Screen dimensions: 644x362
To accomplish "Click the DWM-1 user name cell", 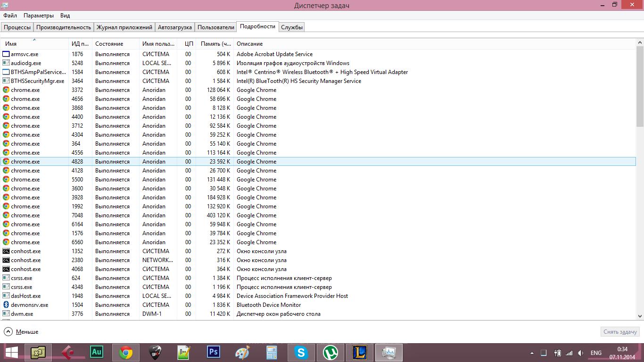I will 152,314.
